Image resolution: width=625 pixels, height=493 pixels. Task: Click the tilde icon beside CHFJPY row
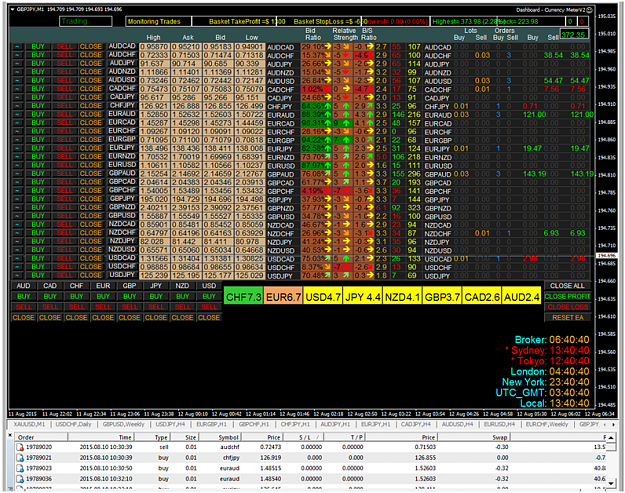(x=17, y=106)
